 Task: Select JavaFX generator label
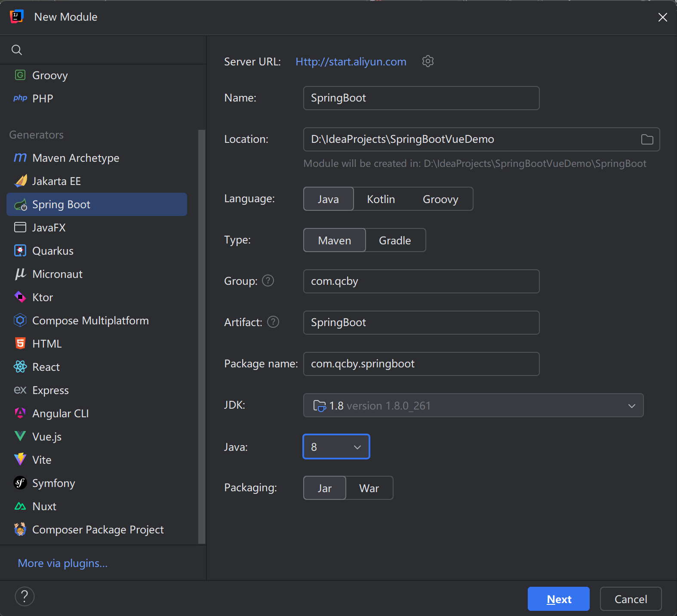49,228
